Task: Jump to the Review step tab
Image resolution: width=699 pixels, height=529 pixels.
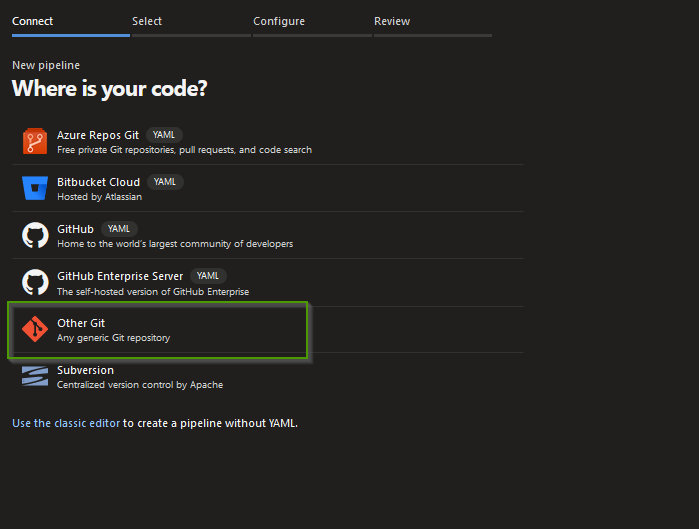Action: pos(392,21)
